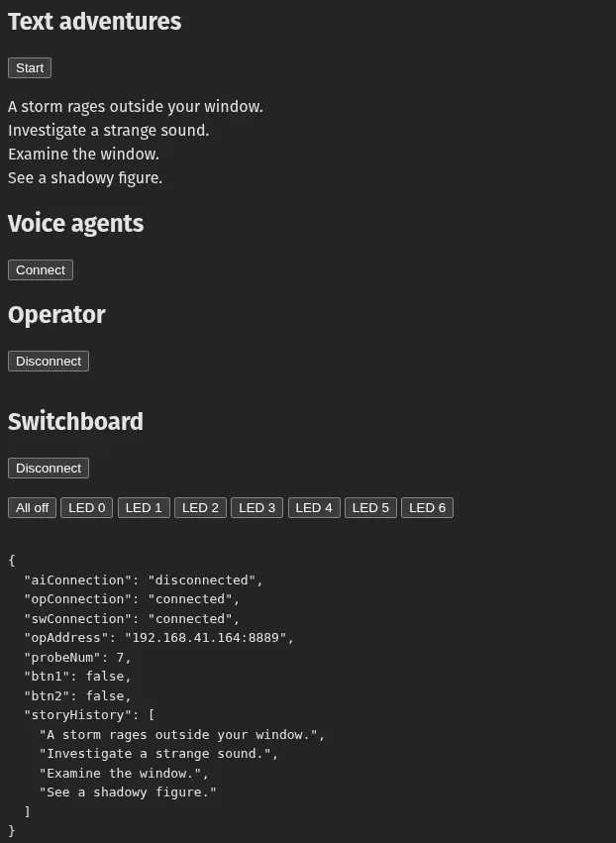Click the Text adventures heading
The image size is (616, 843).
tap(94, 22)
